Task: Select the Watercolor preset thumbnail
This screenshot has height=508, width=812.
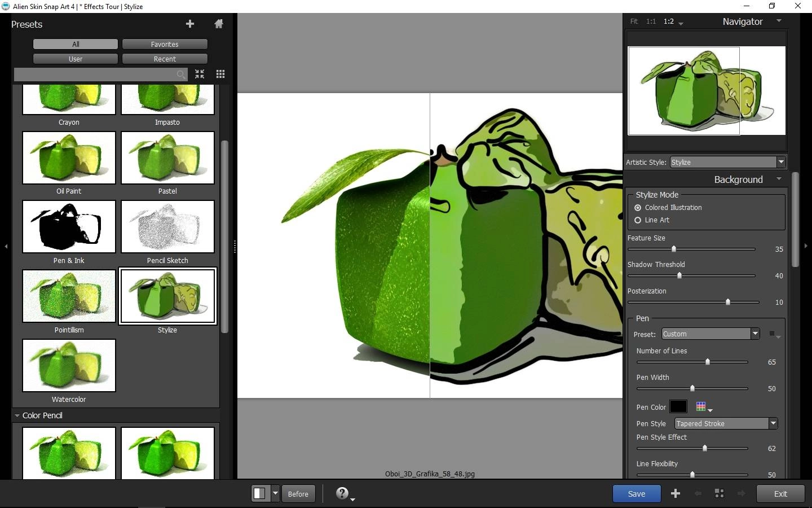Action: point(69,365)
